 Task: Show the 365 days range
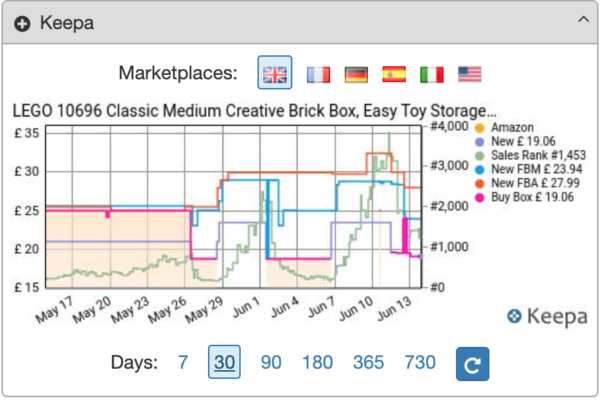pos(368,362)
